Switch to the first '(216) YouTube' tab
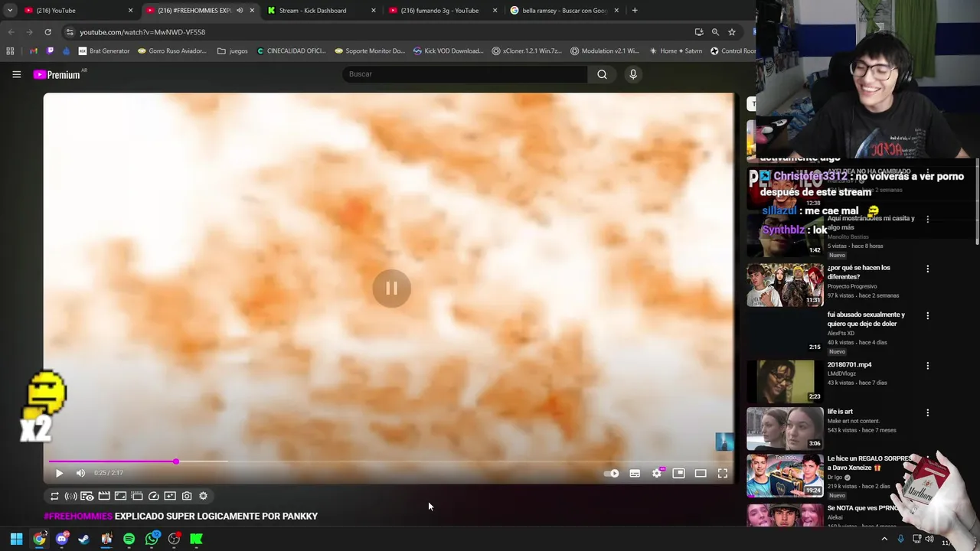 pos(76,11)
